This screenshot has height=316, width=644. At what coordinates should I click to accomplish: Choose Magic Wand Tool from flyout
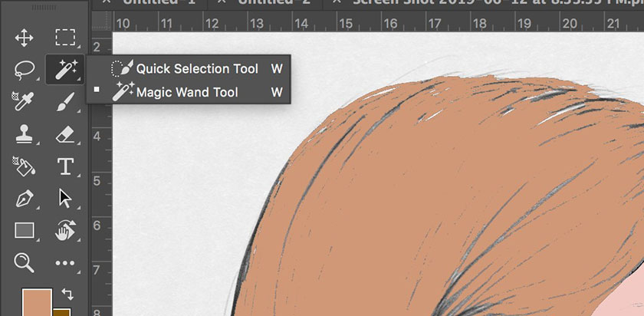[189, 91]
